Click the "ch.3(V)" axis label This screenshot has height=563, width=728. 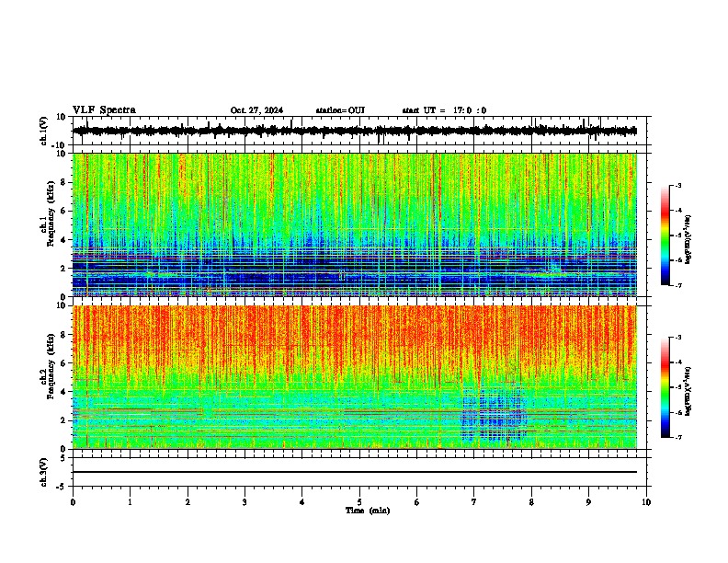[44, 472]
